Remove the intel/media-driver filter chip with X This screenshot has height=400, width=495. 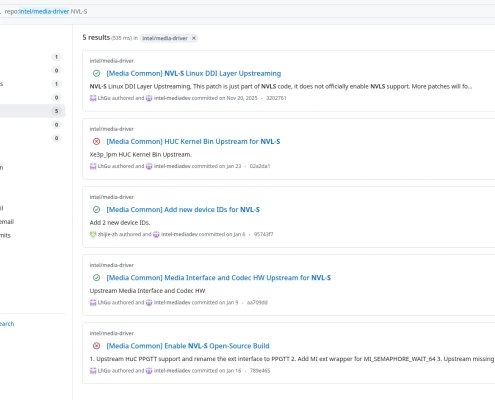click(194, 38)
